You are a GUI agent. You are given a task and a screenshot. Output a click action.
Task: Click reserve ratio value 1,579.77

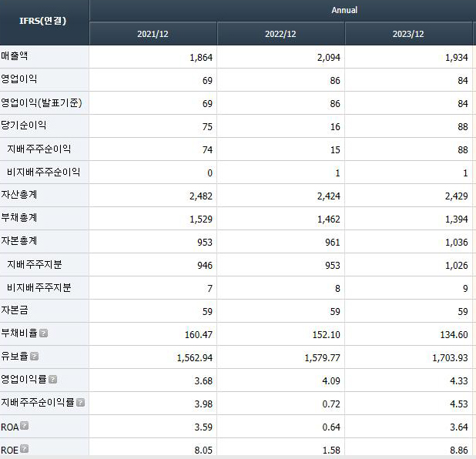point(323,358)
